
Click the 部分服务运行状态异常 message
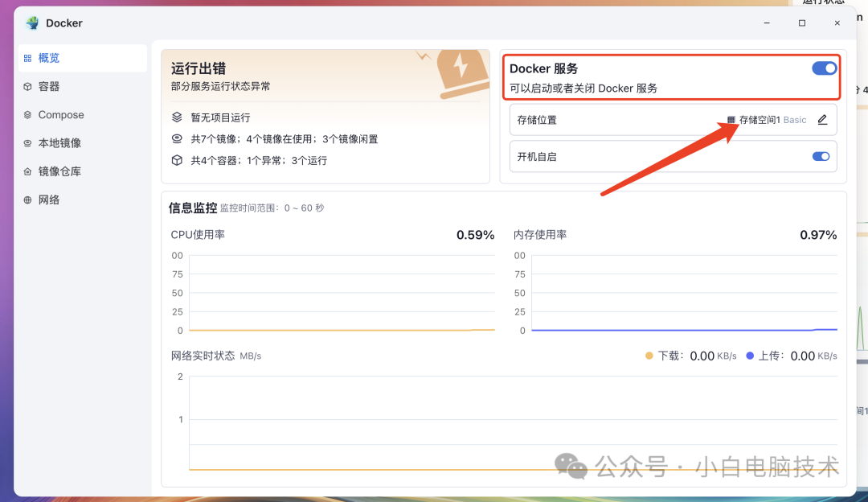(x=221, y=86)
